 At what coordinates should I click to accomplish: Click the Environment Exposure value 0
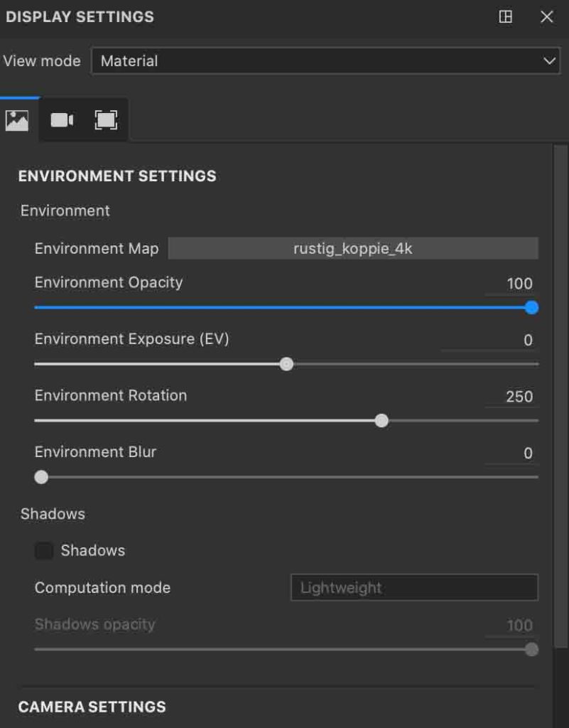pos(527,340)
